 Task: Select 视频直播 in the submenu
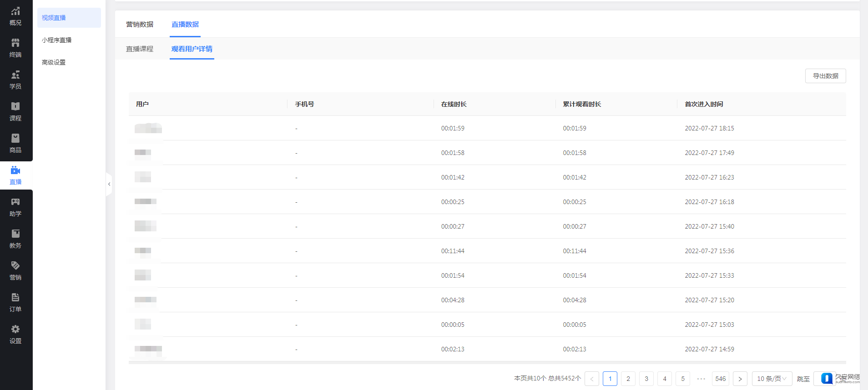(69, 18)
